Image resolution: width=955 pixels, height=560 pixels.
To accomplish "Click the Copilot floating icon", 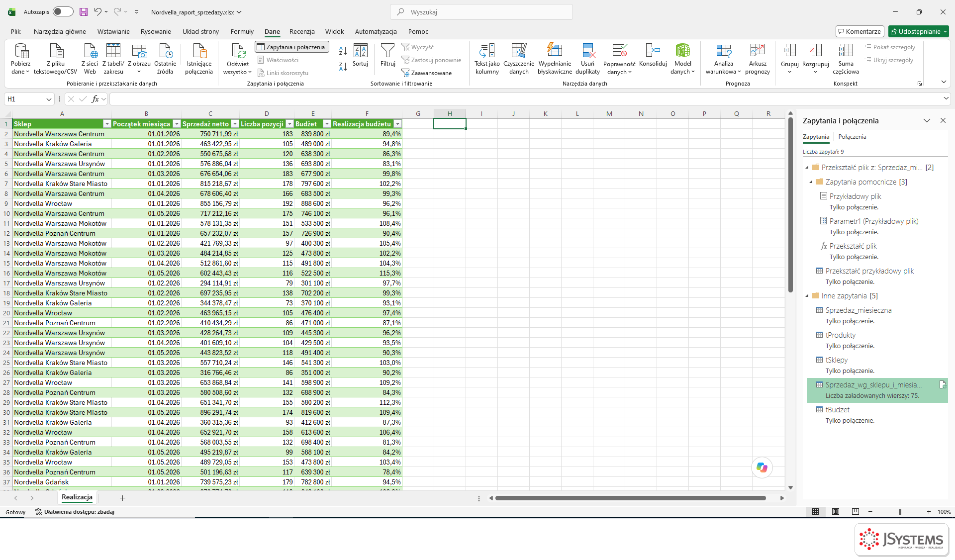I will coord(762,467).
